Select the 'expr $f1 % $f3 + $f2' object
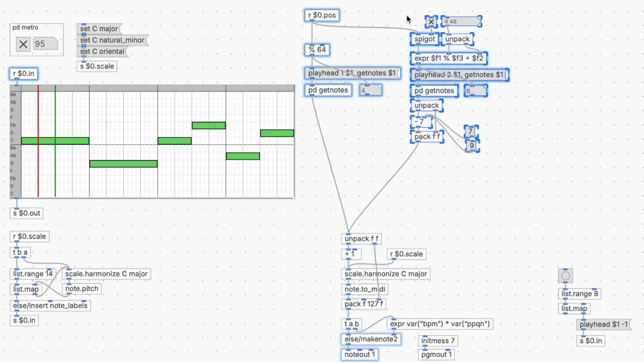This screenshot has height=362, width=644. pos(449,58)
